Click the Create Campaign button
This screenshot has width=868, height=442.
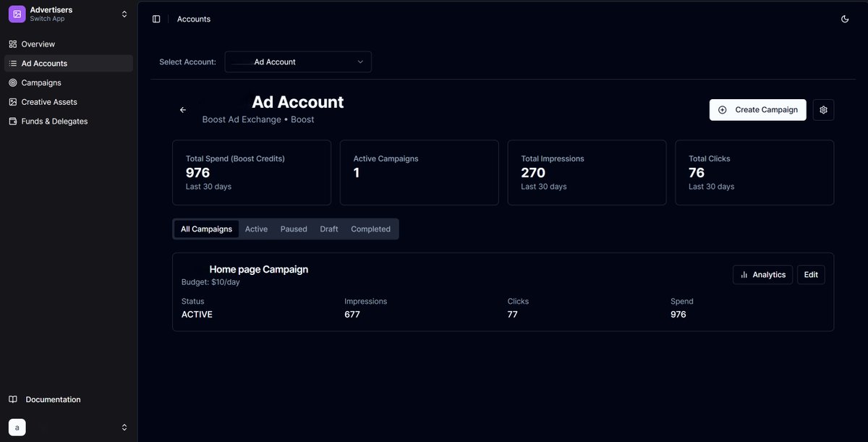click(x=758, y=110)
